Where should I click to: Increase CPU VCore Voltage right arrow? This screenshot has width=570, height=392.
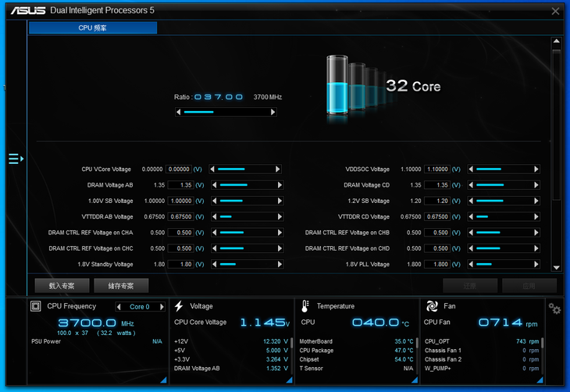(x=278, y=169)
